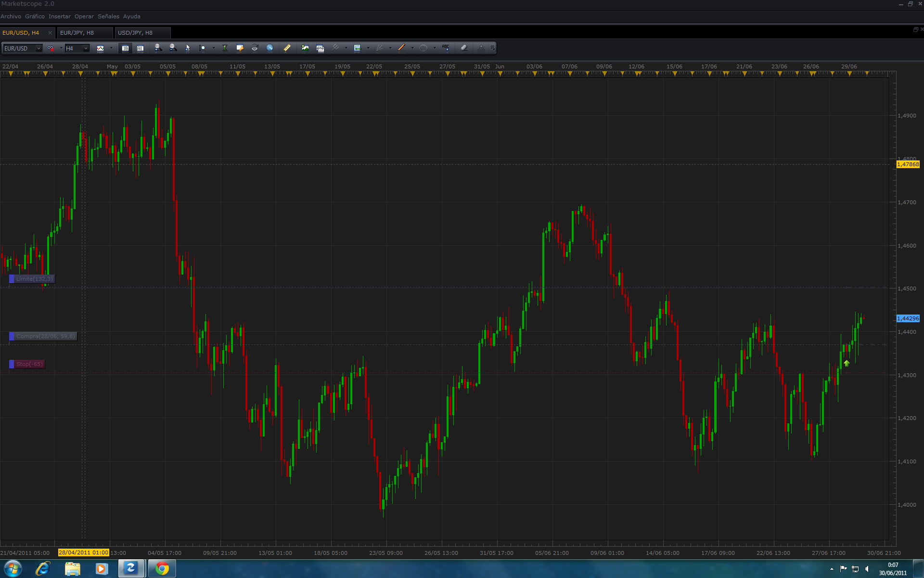Open Google Chrome from the taskbar
This screenshot has width=924, height=578.
coord(162,569)
